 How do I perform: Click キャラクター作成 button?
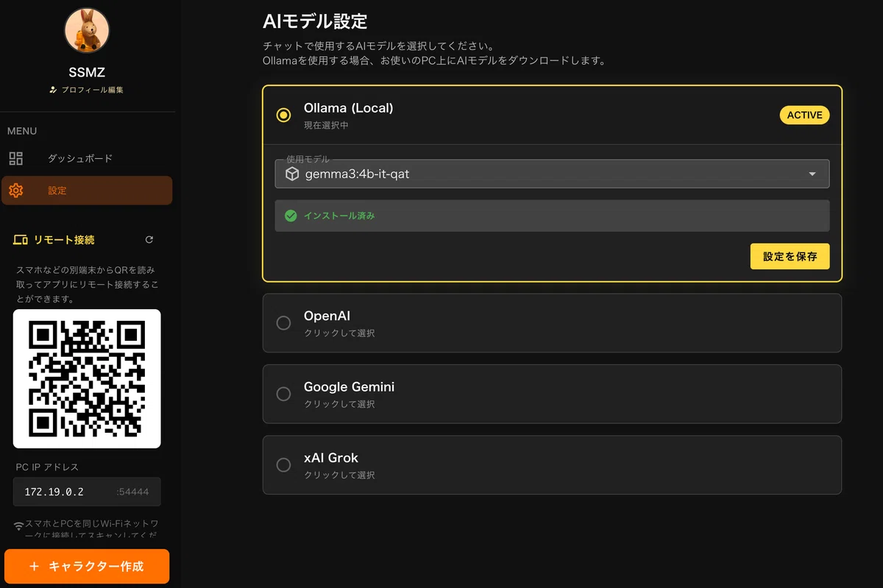(87, 567)
